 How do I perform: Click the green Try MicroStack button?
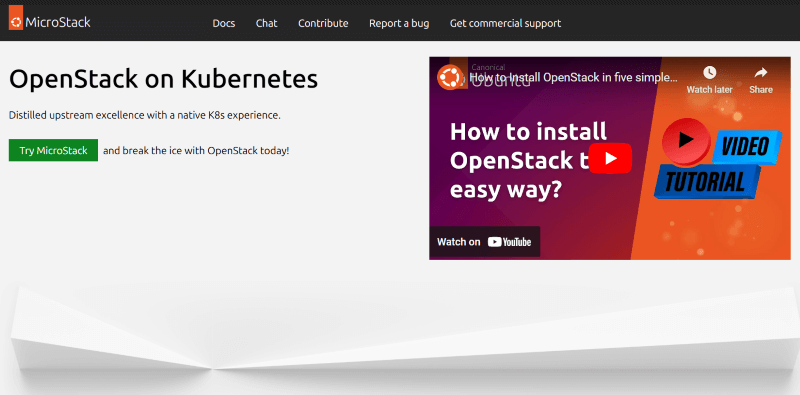click(x=53, y=151)
